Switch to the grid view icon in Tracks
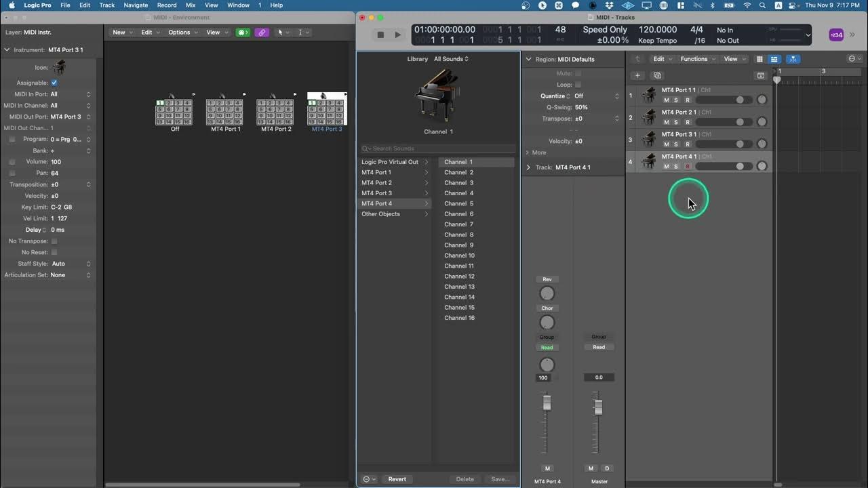Viewport: 868px width, 488px height. click(759, 59)
